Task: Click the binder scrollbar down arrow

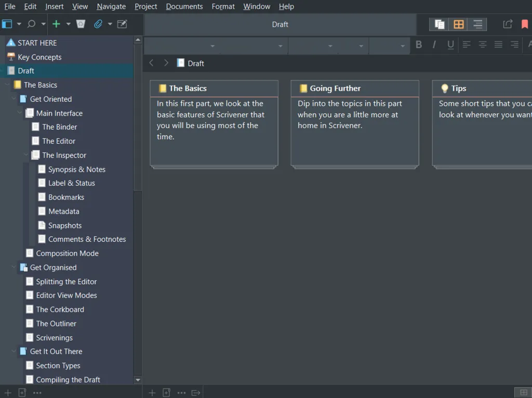Action: 138,380
